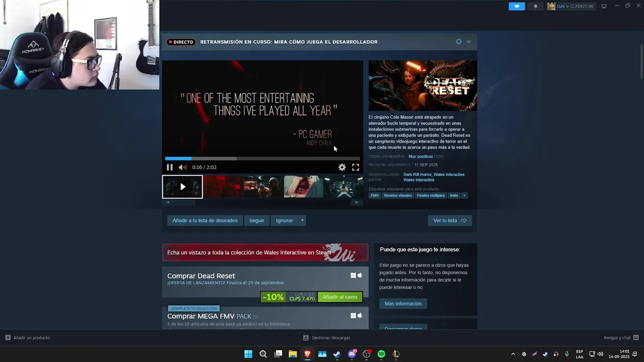The width and height of the screenshot is (644, 362).
Task: Click Windows platform icon in Dead Reset purchase
Action: [x=353, y=276]
